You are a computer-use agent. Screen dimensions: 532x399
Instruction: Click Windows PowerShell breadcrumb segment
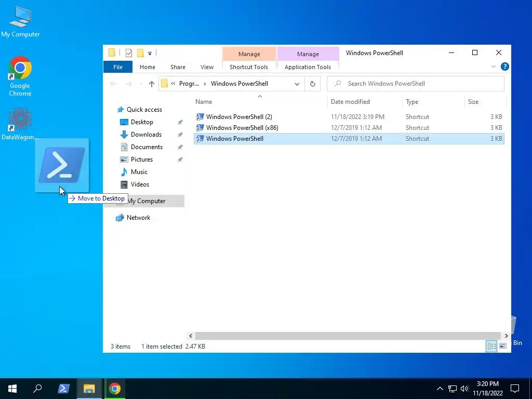point(239,84)
